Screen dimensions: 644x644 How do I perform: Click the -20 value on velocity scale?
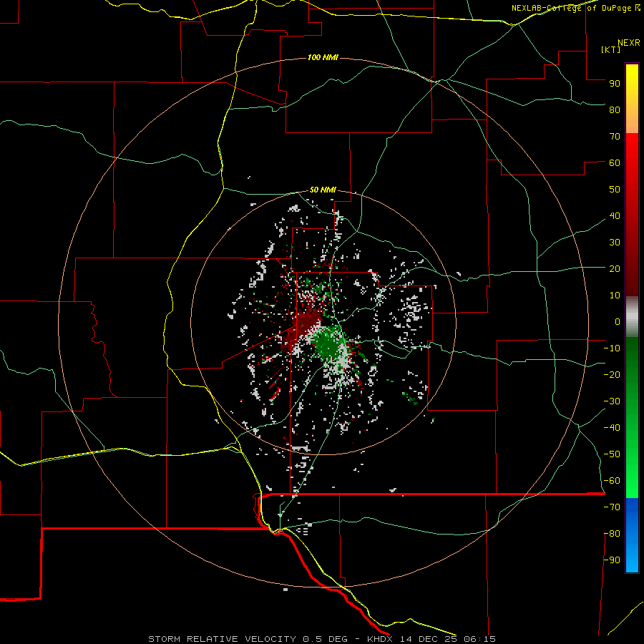click(612, 375)
